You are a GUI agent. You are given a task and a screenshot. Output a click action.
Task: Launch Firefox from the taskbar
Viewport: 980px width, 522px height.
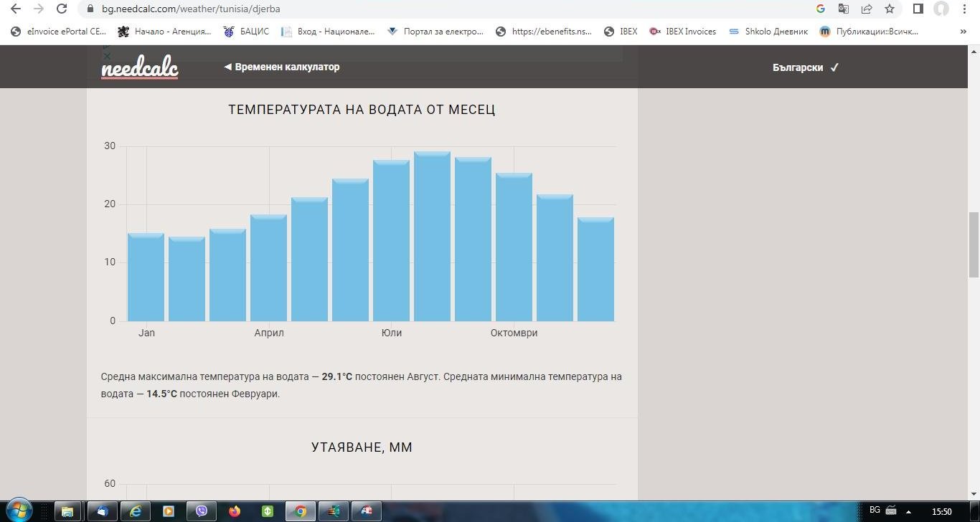(x=235, y=511)
